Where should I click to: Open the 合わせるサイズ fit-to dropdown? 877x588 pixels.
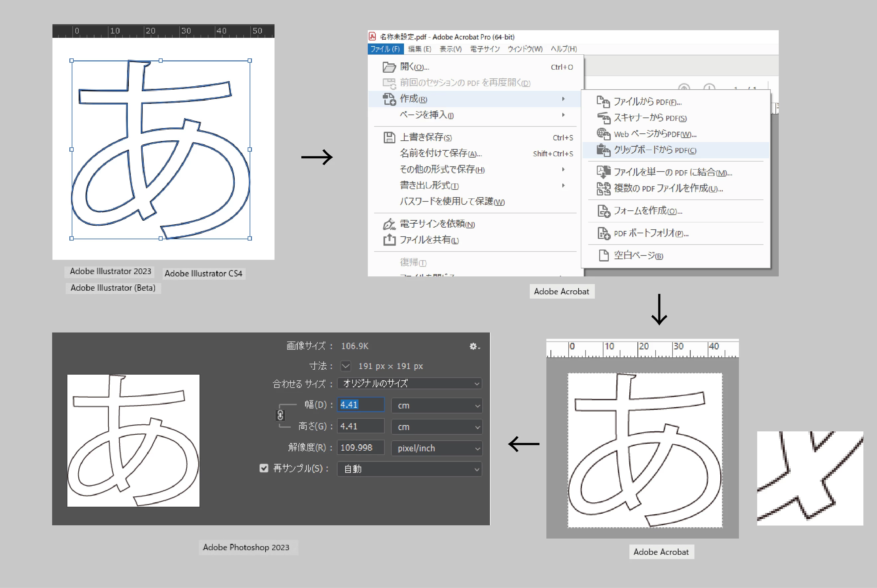click(409, 384)
